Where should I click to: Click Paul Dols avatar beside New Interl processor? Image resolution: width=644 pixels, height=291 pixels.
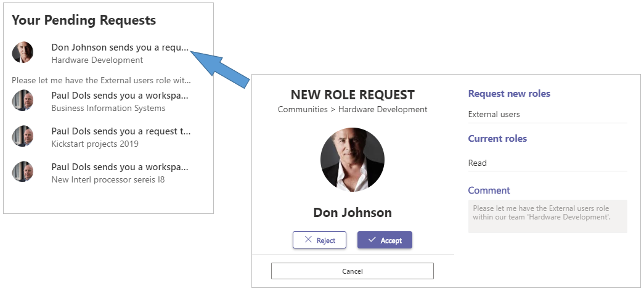click(23, 172)
